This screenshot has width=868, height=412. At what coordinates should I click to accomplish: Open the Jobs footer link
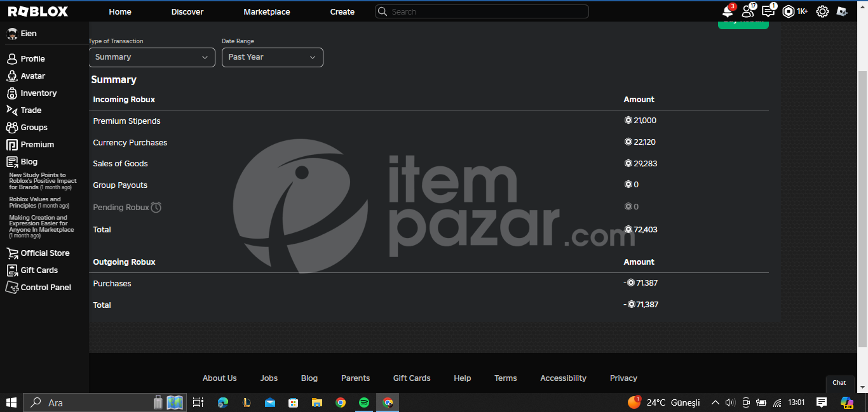269,378
